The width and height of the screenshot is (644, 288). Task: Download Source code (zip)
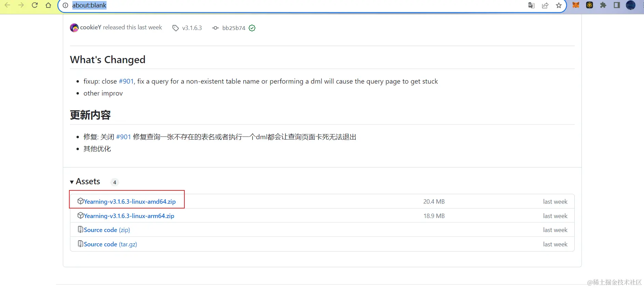pyautogui.click(x=107, y=230)
